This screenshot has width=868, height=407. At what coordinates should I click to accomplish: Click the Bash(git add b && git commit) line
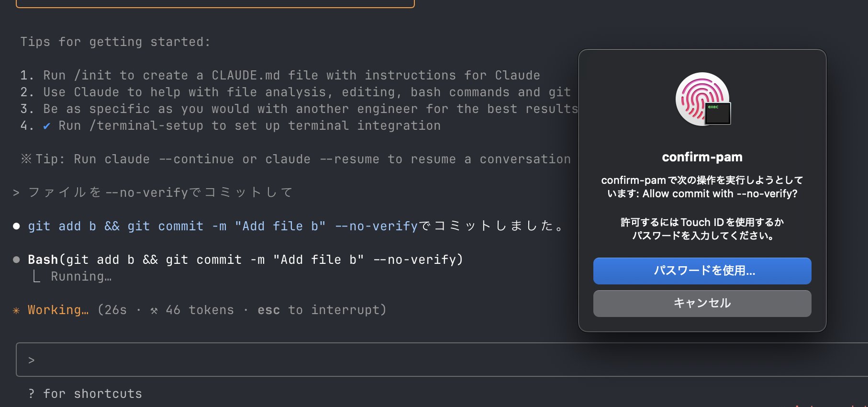[x=245, y=260]
